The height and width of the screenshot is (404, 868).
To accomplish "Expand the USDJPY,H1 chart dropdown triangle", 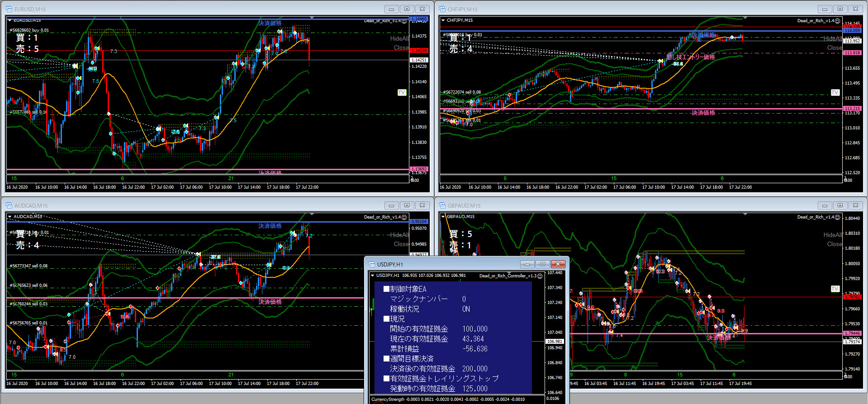I will pos(372,276).
